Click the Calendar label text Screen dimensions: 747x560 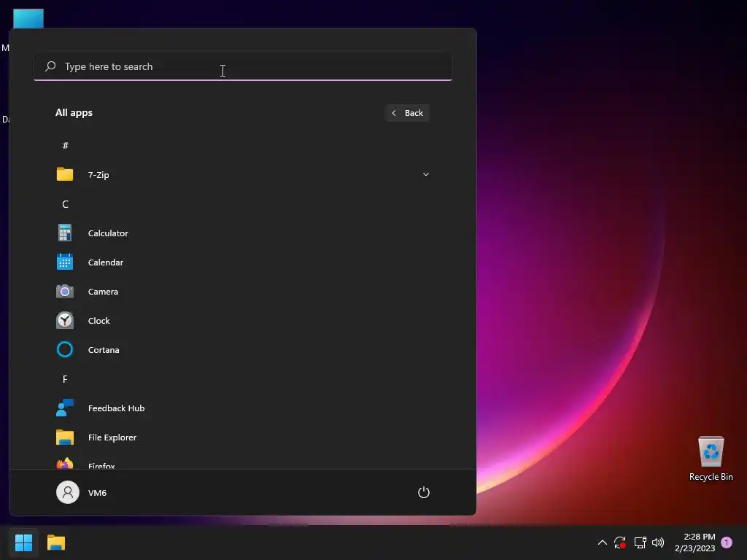(106, 262)
